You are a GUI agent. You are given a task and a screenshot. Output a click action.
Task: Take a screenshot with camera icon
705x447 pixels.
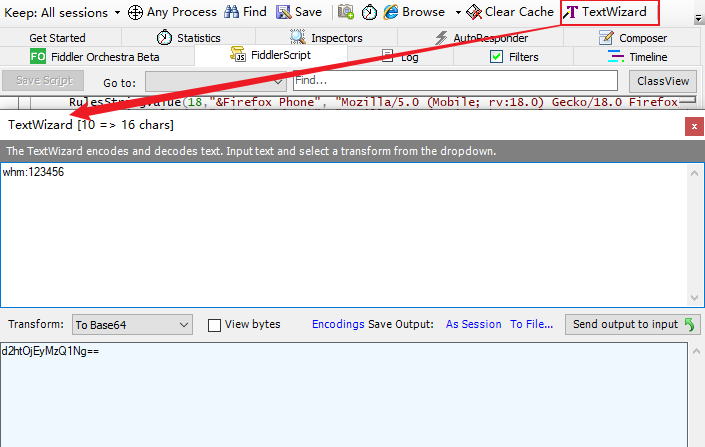345,12
